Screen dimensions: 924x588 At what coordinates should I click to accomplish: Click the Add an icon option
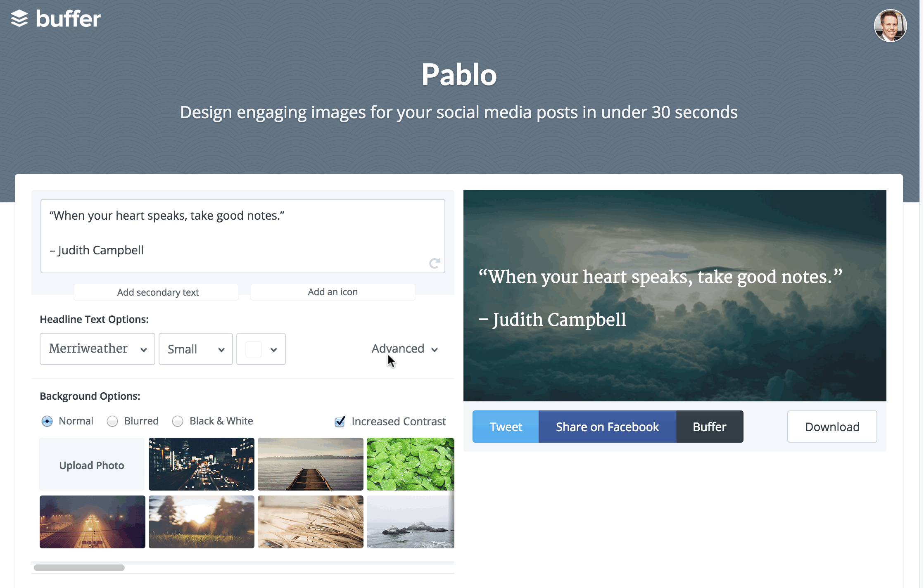pos(333,291)
